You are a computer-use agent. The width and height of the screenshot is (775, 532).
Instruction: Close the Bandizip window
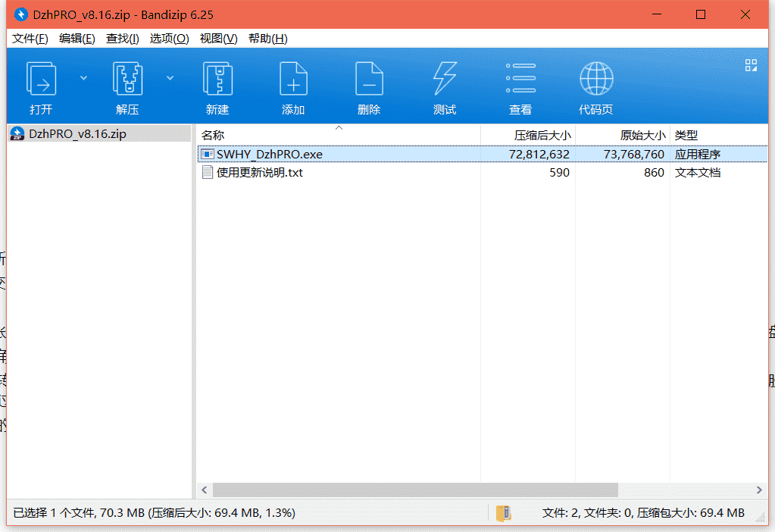pos(745,14)
